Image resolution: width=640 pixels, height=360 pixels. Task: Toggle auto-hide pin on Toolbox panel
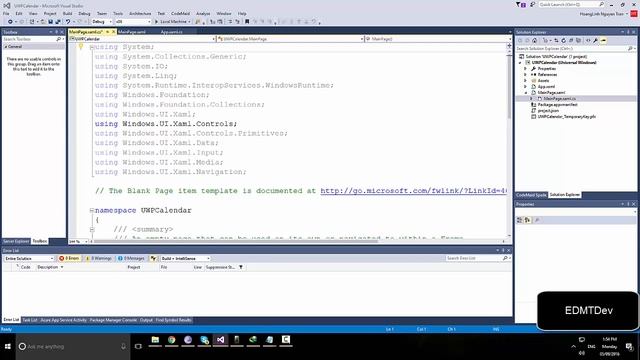click(x=57, y=32)
